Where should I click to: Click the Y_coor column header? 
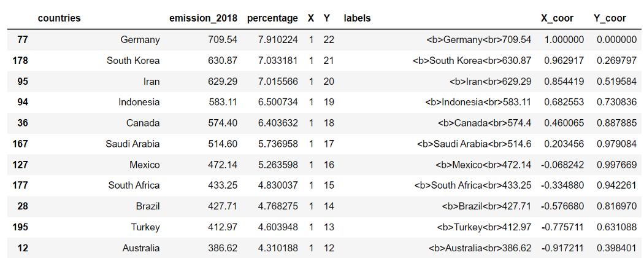click(x=610, y=18)
